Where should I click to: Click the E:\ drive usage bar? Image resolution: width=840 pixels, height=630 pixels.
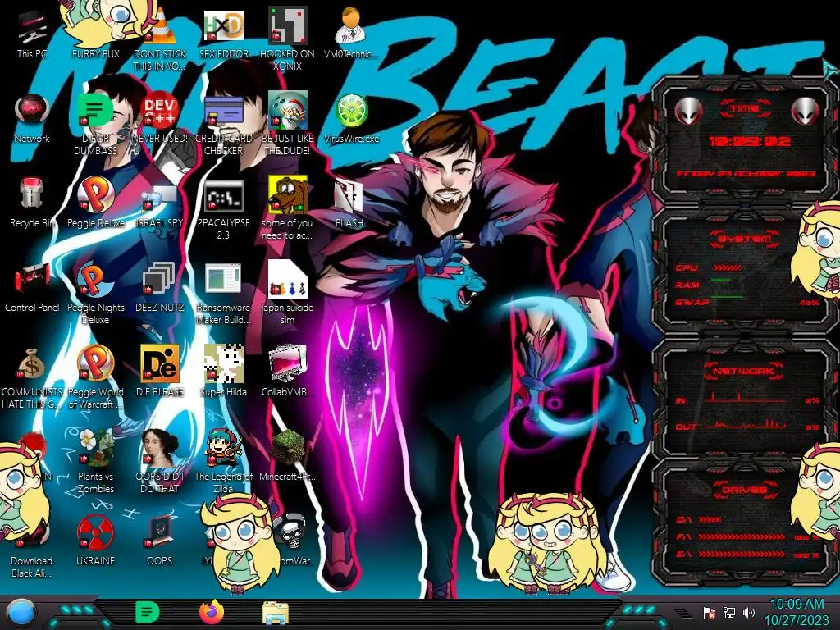pos(742,555)
